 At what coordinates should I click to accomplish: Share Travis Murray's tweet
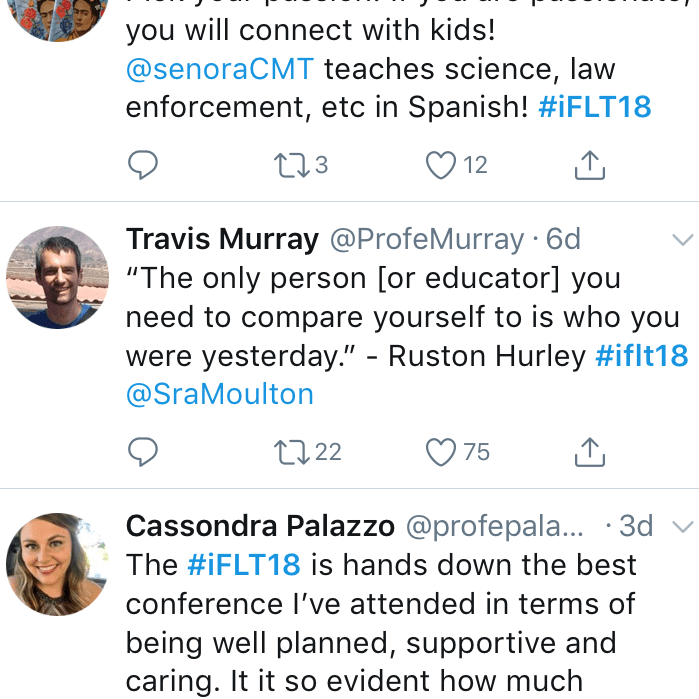coord(590,452)
